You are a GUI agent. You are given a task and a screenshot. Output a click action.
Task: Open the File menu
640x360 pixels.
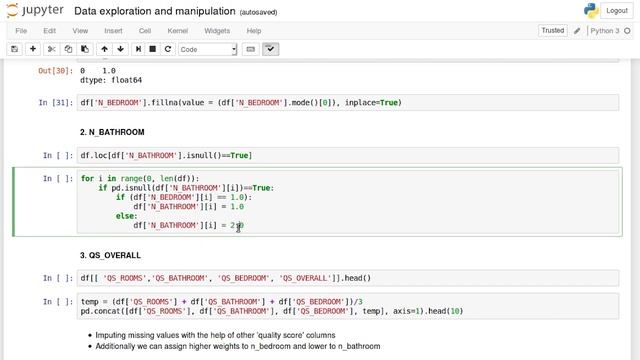point(21,31)
